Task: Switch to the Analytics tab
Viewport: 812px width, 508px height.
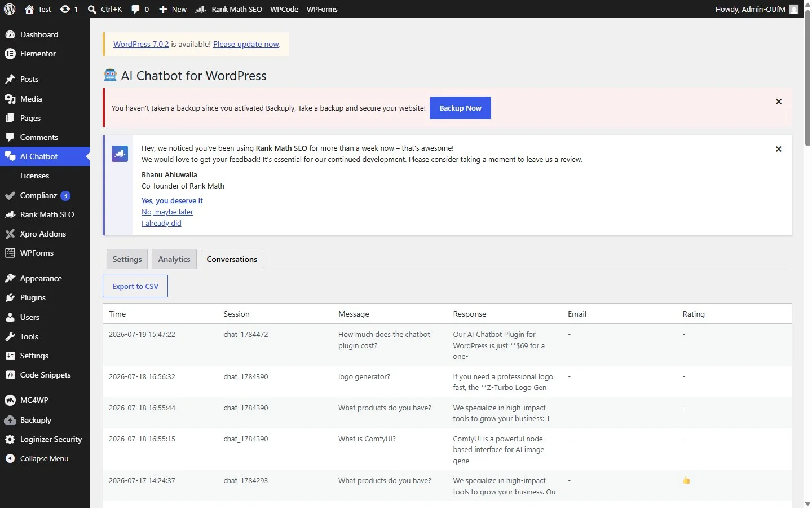Action: click(x=174, y=259)
